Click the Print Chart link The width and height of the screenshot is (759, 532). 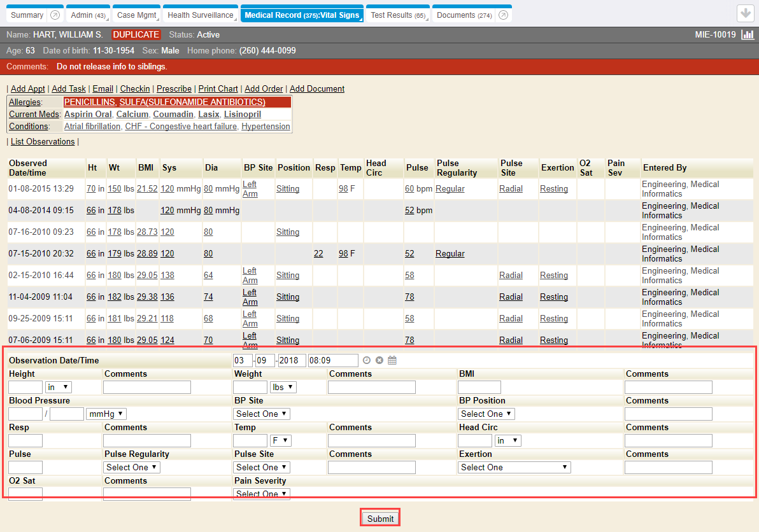(x=218, y=89)
